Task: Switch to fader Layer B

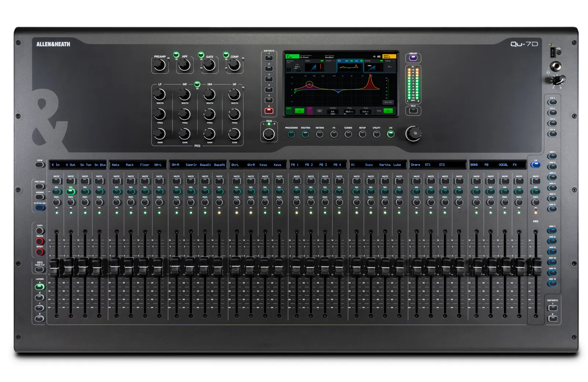Action: pyautogui.click(x=40, y=297)
